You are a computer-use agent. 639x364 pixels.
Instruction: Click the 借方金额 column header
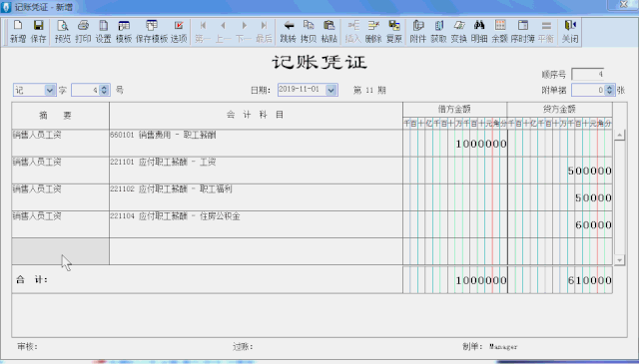tap(455, 109)
